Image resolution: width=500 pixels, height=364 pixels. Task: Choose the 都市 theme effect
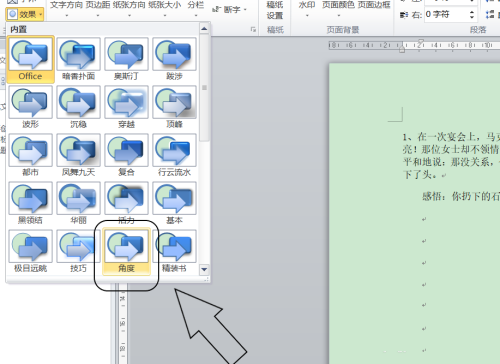(x=30, y=155)
